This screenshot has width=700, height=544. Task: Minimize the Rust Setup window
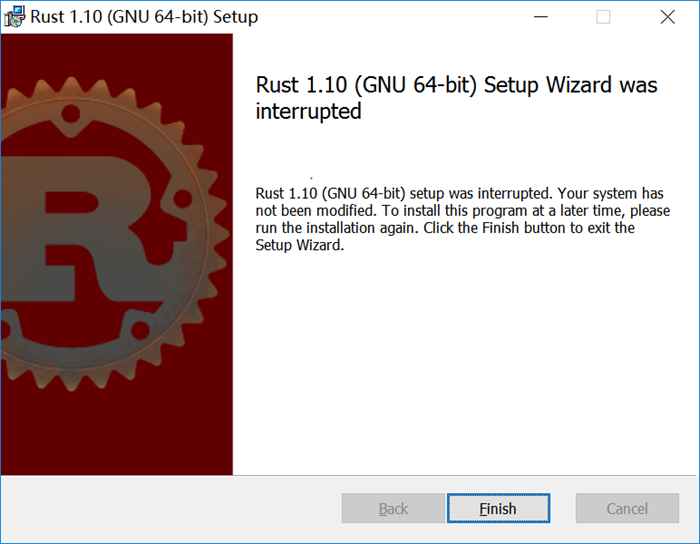pos(541,16)
